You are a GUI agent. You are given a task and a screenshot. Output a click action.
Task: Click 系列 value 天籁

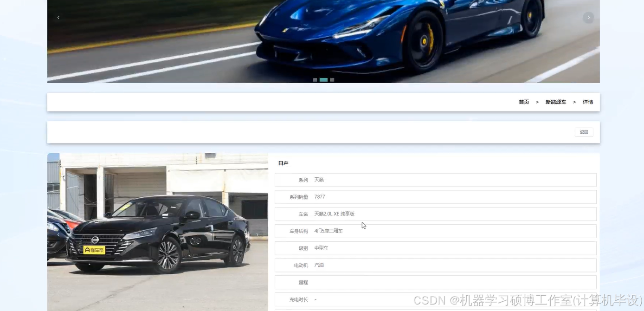tap(319, 180)
